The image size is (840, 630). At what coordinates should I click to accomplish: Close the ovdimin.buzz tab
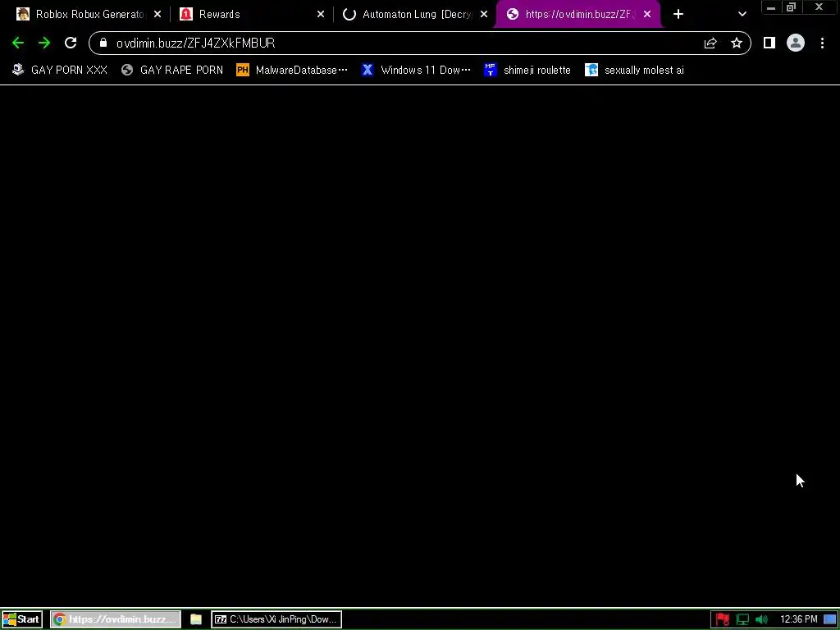(647, 15)
